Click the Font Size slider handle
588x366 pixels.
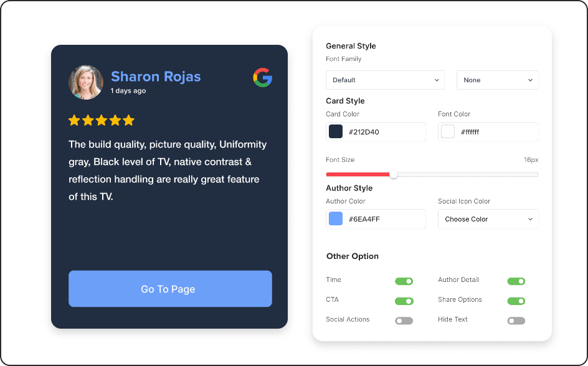(x=394, y=174)
